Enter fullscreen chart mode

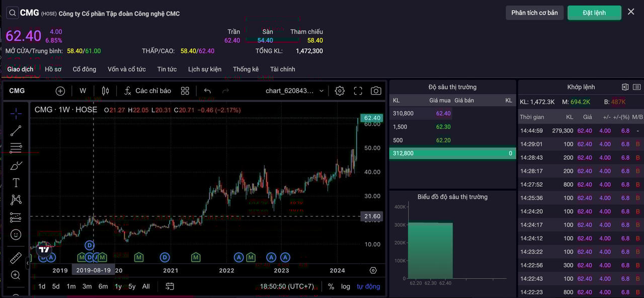(x=358, y=91)
